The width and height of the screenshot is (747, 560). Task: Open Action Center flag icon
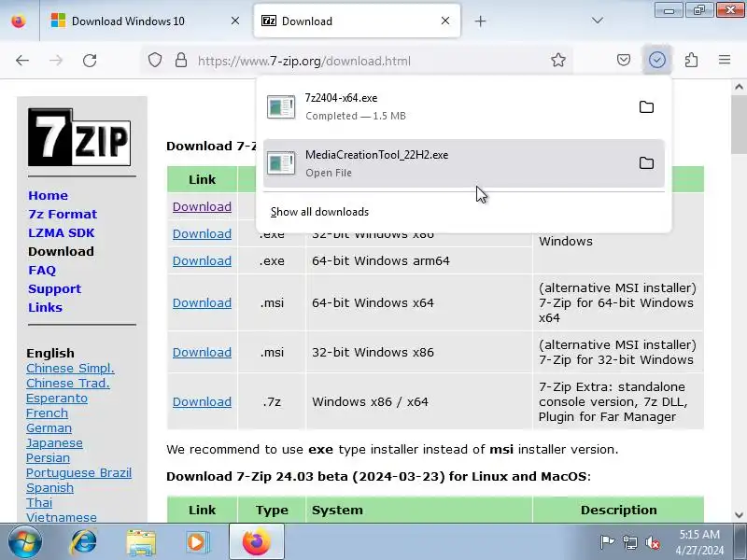608,542
